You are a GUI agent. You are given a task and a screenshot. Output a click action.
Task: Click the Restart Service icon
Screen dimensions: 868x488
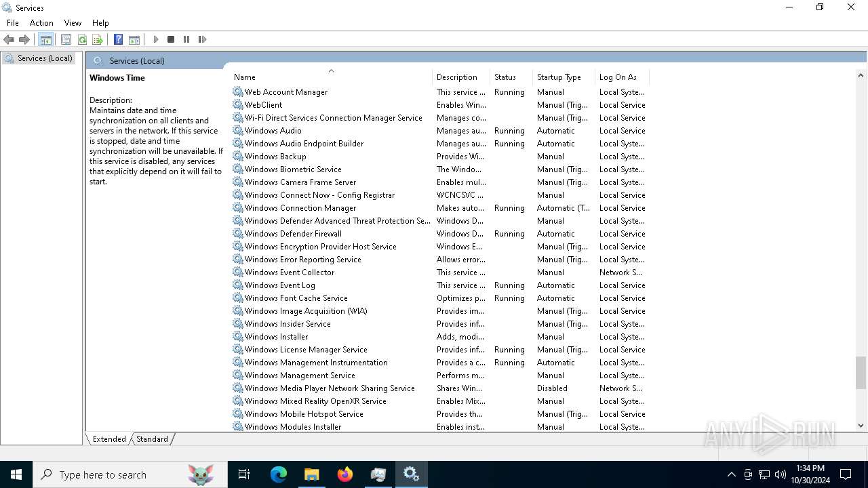(202, 39)
